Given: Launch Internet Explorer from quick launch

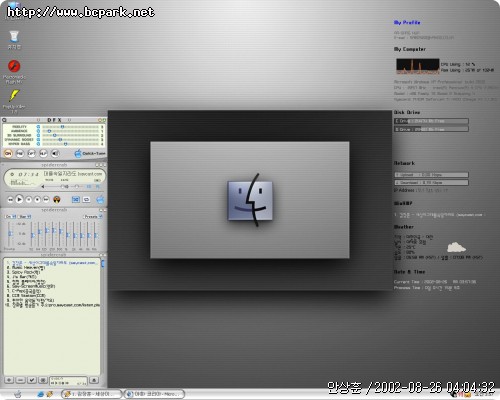Looking at the screenshot, I should (x=41, y=394).
